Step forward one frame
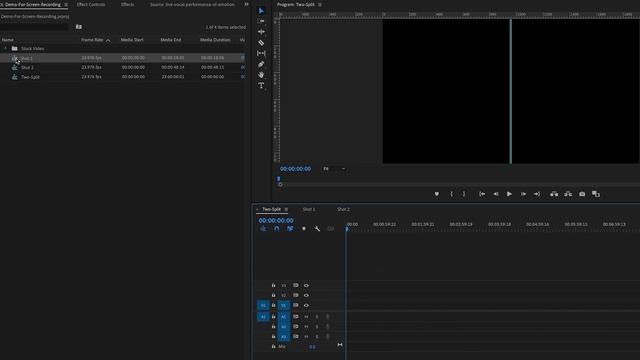Viewport: 640px width, 360px height. [x=523, y=194]
